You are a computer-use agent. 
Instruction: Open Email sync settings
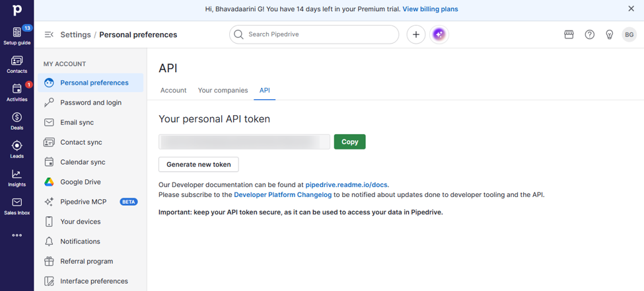coord(90,122)
